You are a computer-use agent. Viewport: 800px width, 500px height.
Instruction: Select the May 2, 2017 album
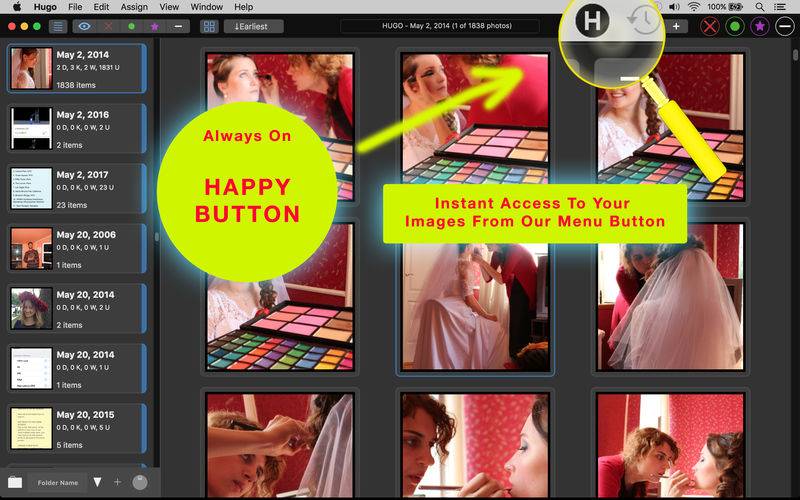(x=77, y=188)
